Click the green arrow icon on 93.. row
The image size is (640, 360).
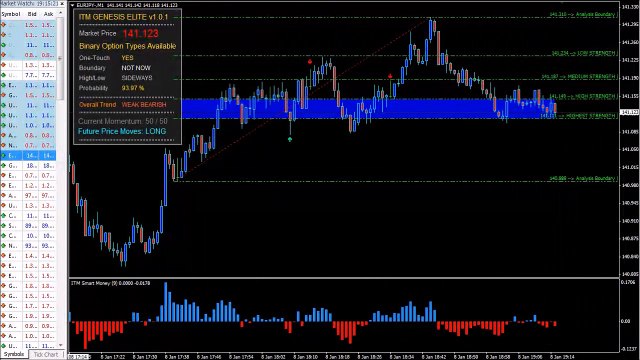pyautogui.click(x=4, y=246)
